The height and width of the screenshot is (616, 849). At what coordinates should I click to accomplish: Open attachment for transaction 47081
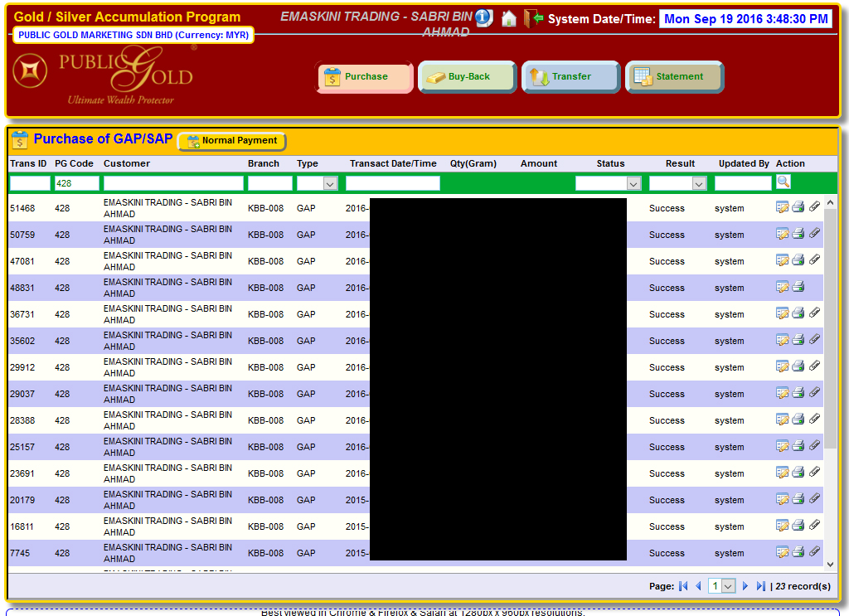pyautogui.click(x=814, y=259)
